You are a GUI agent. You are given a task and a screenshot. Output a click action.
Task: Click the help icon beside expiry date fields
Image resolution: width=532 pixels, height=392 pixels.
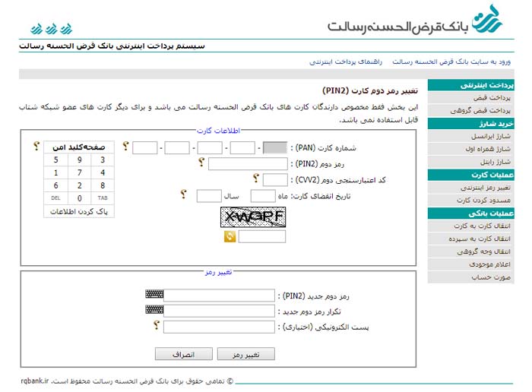pos(184,194)
